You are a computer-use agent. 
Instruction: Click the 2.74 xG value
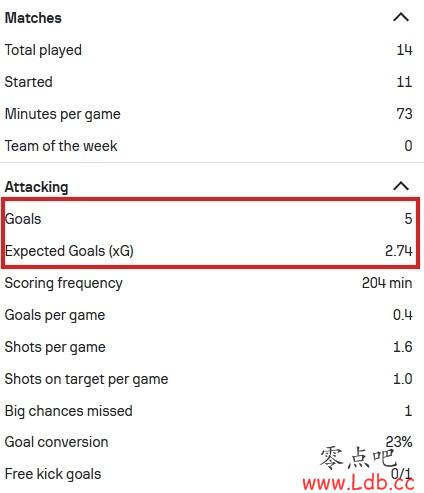click(399, 251)
